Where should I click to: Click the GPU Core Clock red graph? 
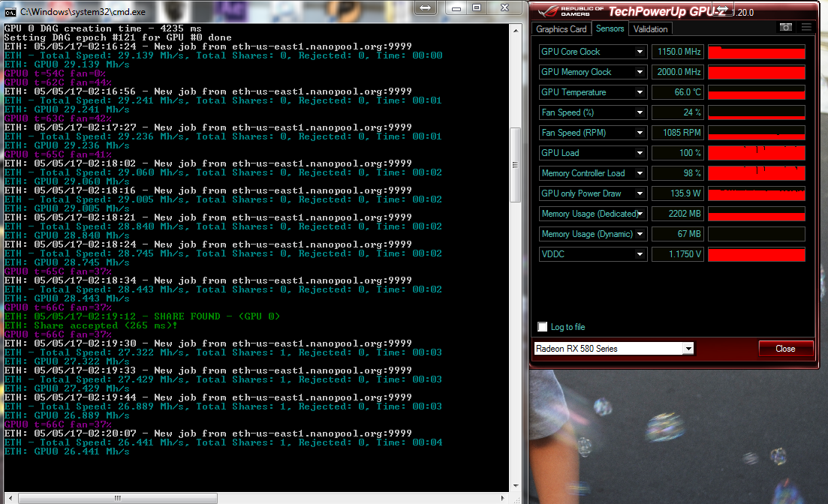pyautogui.click(x=756, y=52)
